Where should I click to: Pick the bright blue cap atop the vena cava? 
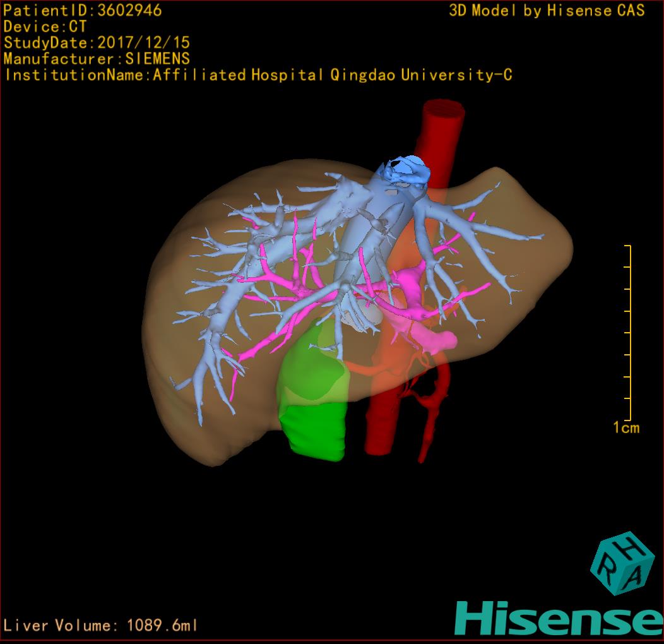click(404, 169)
